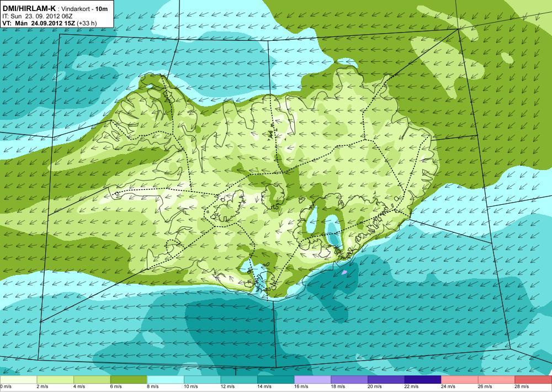Click the "26 m/s" legend label
The image size is (552, 392).
pyautogui.click(x=485, y=386)
